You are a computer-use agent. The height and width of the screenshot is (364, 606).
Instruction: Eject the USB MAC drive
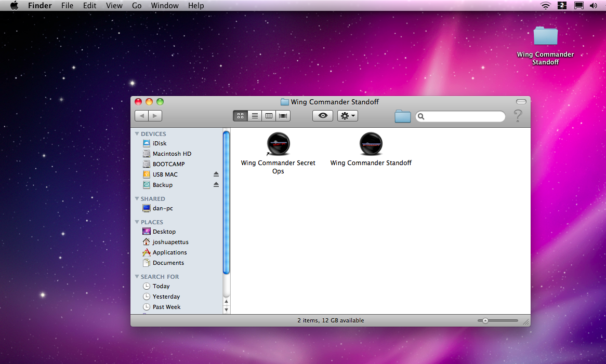coord(216,174)
